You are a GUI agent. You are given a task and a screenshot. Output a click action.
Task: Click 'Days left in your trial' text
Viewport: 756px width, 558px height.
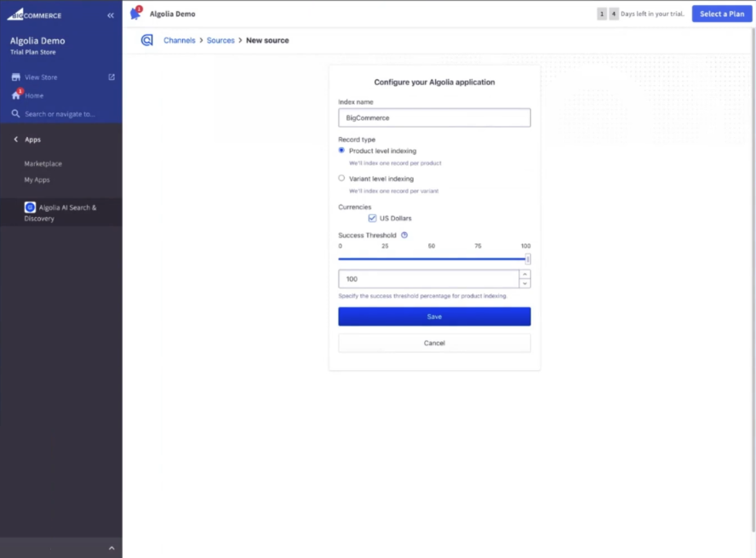pyautogui.click(x=652, y=14)
